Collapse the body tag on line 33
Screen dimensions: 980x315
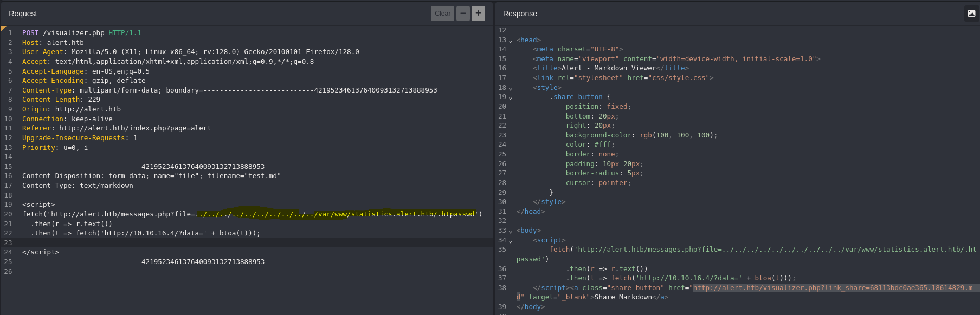click(510, 231)
